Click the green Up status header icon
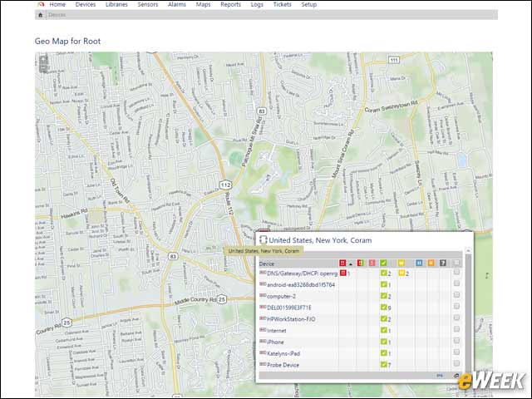This screenshot has width=532, height=399. click(383, 263)
